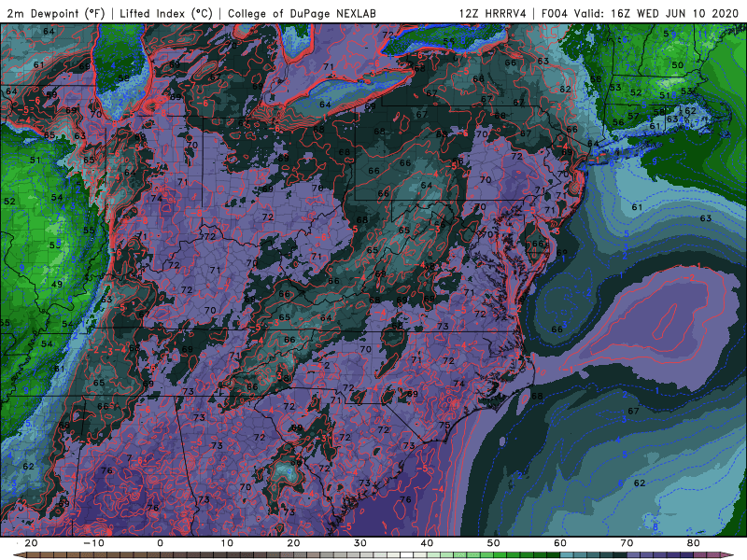Select the "College of DuPage NEXLAB" header text
The image size is (747, 560).
coord(302,13)
